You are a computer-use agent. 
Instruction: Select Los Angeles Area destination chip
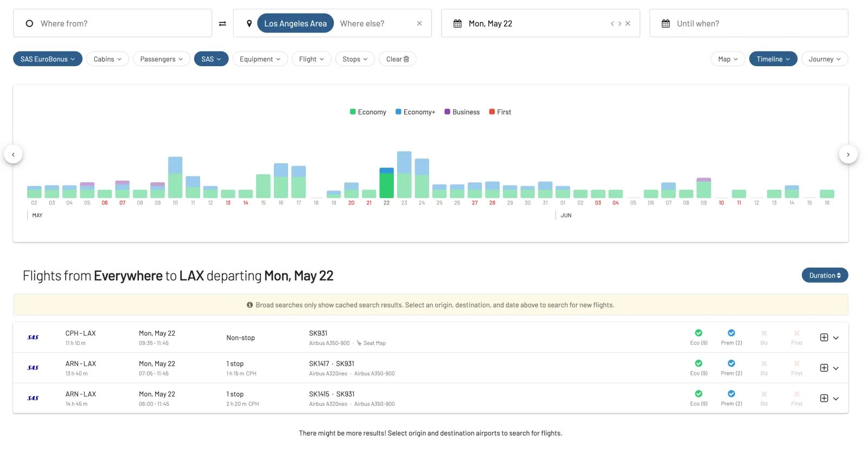[295, 23]
